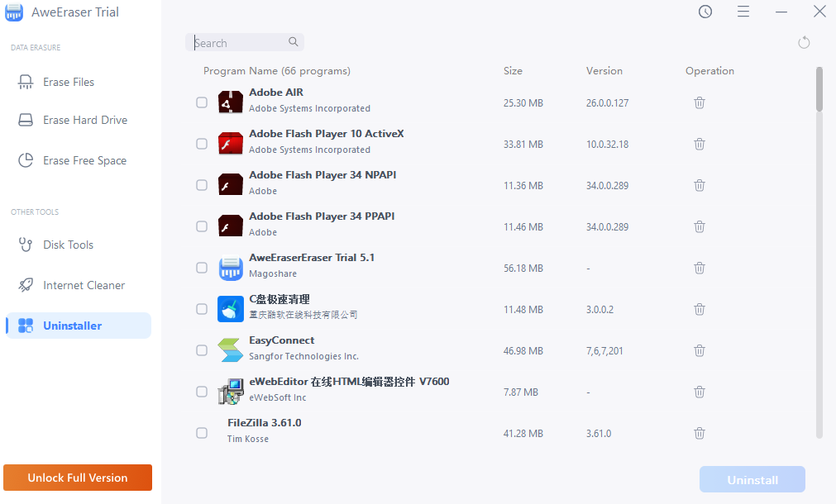Image resolution: width=836 pixels, height=504 pixels.
Task: Click the Operation column header
Action: pos(709,71)
